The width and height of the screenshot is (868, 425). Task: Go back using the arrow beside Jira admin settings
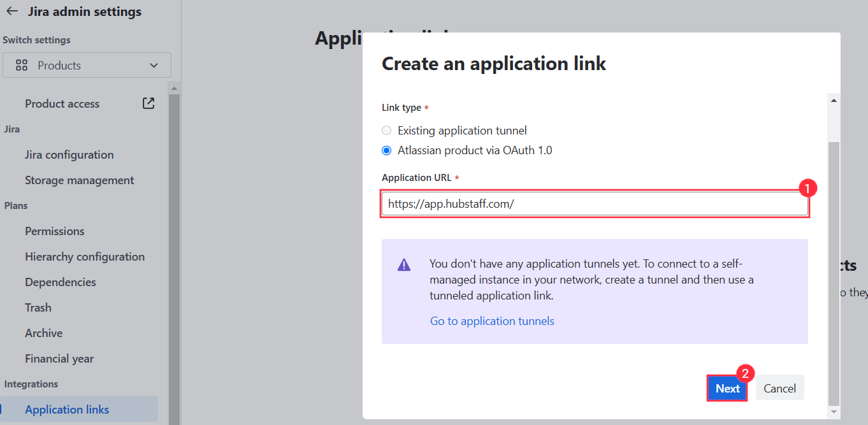coord(12,11)
